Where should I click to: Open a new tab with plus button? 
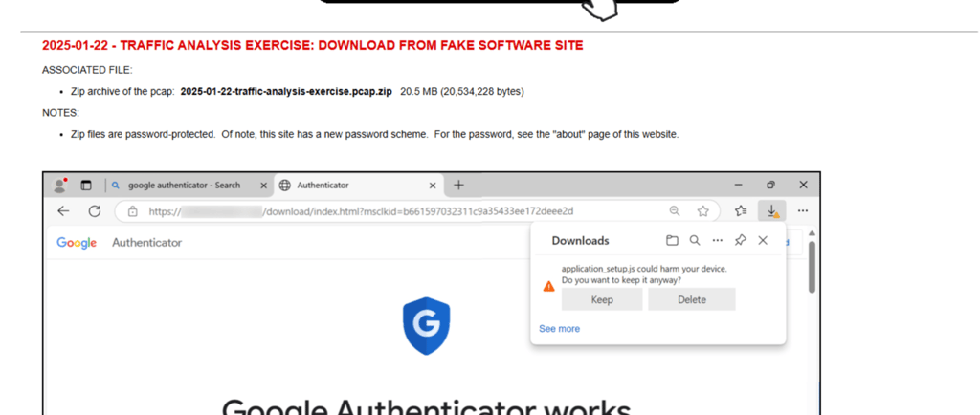[458, 185]
